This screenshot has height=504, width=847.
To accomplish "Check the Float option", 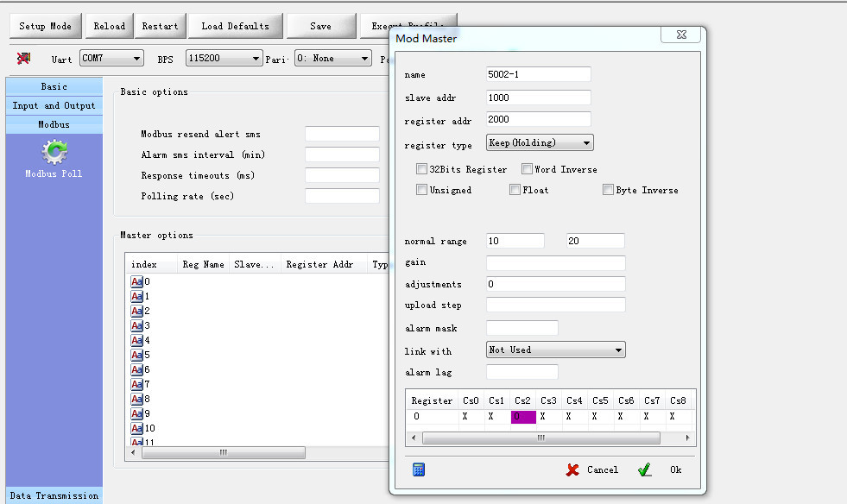I will (x=515, y=190).
